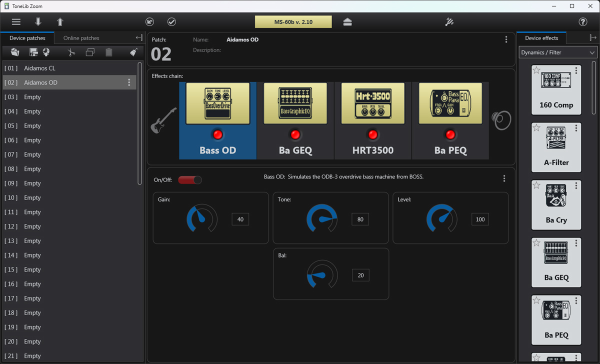600x364 pixels.
Task: Switch to Device patches tab
Action: tap(27, 38)
